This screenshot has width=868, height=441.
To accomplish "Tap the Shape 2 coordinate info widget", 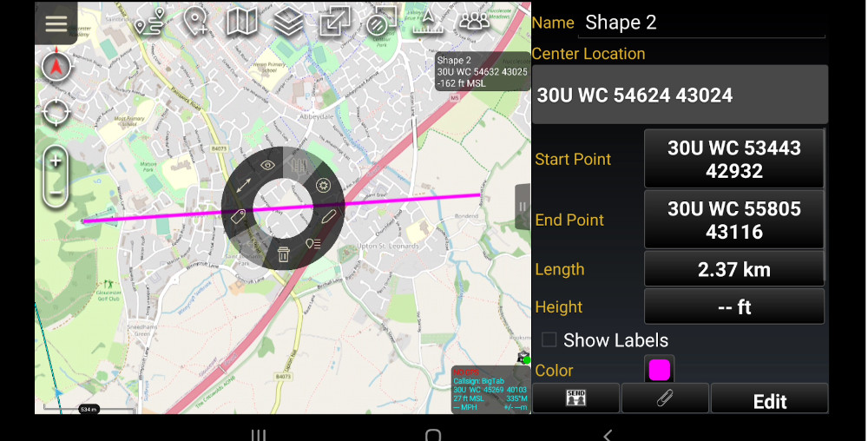I will click(x=482, y=72).
